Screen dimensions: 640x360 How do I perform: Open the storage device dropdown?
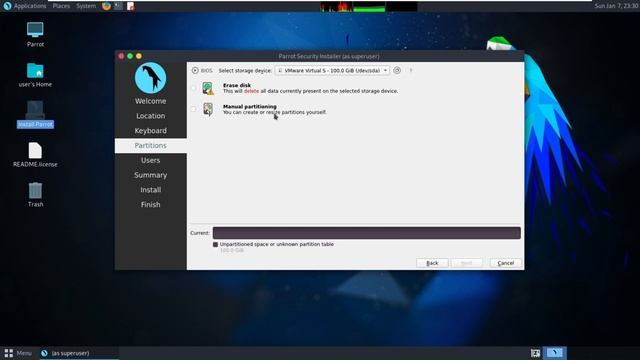(332, 71)
